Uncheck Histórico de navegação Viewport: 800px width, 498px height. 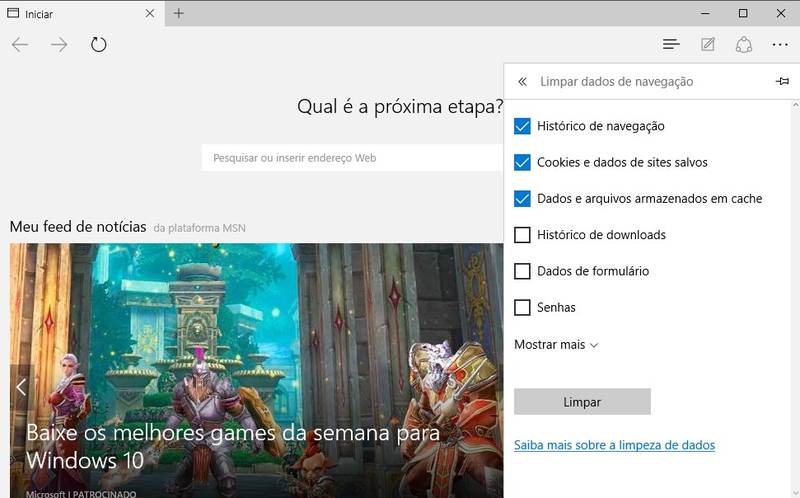[522, 126]
